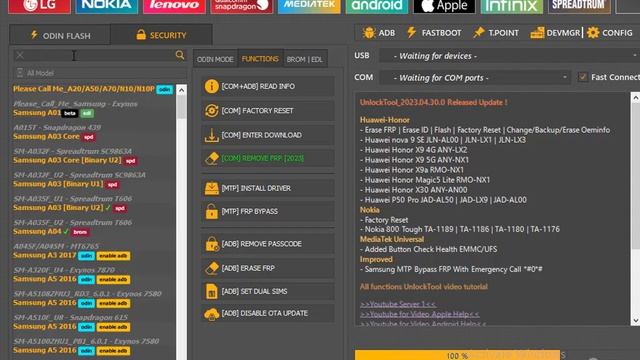Switch to Security tab
Viewport: 640px width, 360px height.
pyautogui.click(x=161, y=35)
